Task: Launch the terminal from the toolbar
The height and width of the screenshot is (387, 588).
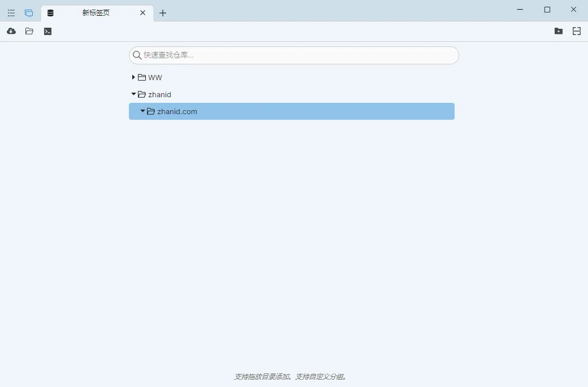Action: point(47,31)
